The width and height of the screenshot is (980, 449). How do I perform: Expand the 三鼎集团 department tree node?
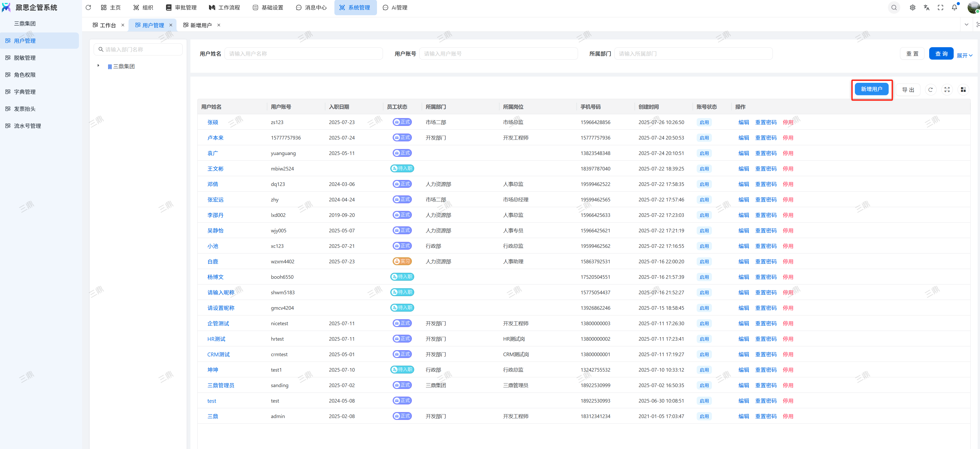click(x=98, y=66)
